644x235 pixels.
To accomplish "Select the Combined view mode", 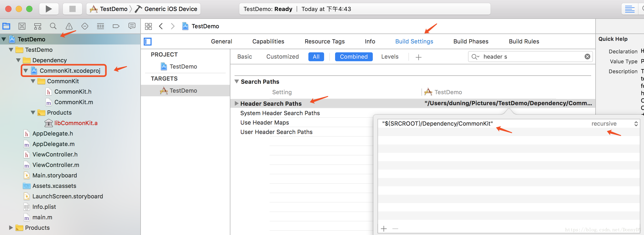I will coord(354,57).
